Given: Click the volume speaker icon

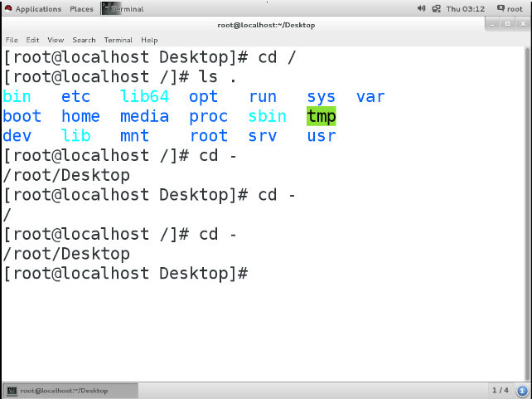Looking at the screenshot, I should pyautogui.click(x=421, y=8).
